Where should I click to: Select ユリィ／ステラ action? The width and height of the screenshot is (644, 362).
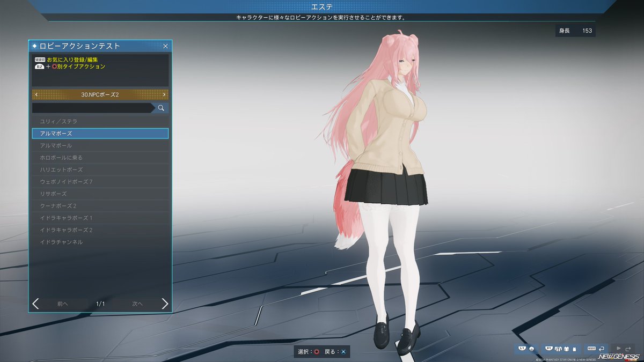100,121
